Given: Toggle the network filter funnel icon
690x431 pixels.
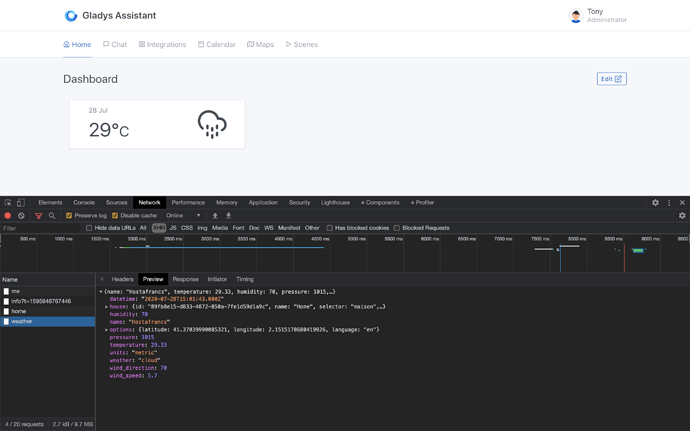Looking at the screenshot, I should click(x=38, y=216).
